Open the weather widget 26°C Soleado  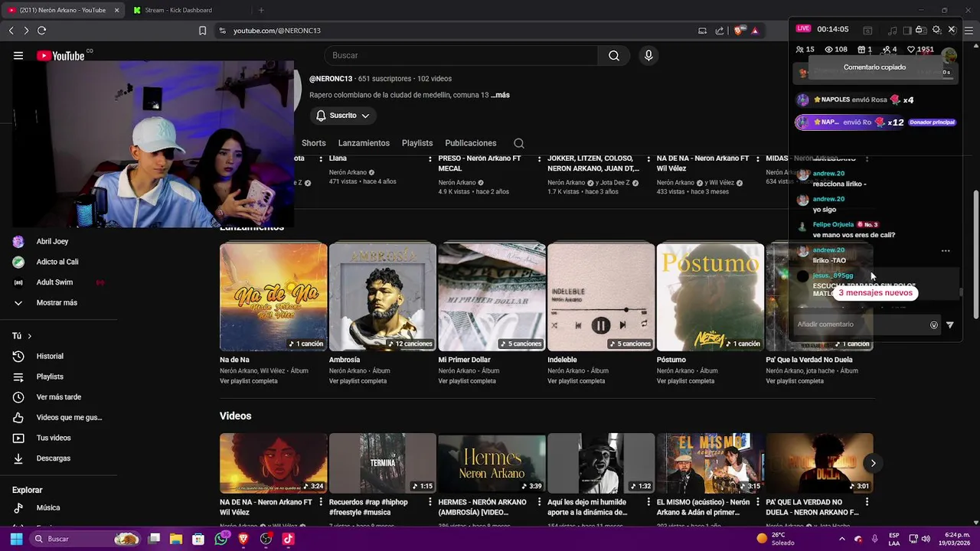(x=776, y=539)
